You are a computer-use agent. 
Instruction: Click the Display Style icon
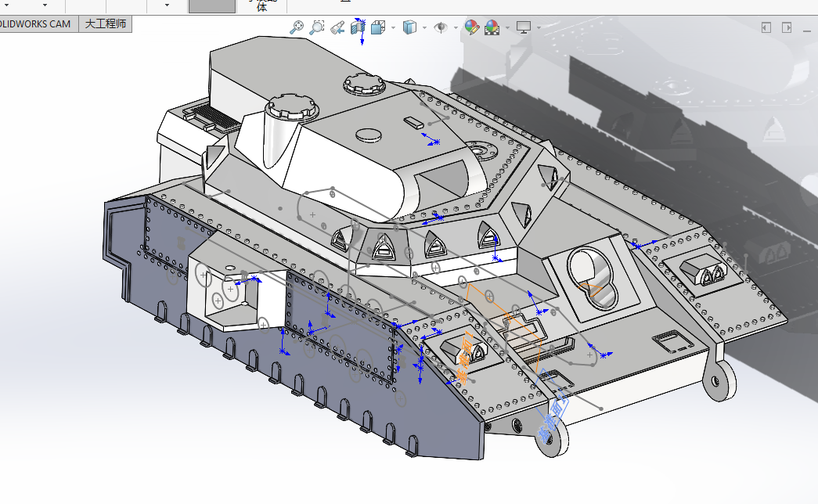[x=409, y=27]
